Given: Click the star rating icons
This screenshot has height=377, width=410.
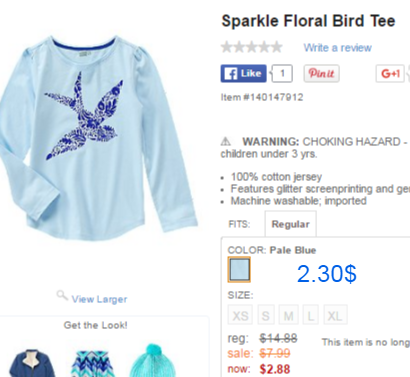Looking at the screenshot, I should [252, 47].
